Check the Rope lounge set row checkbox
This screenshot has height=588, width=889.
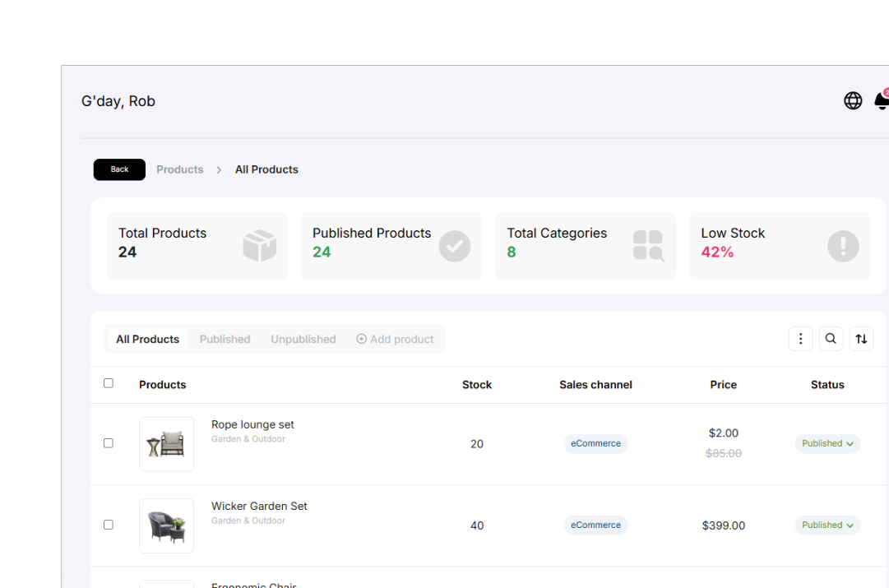109,443
